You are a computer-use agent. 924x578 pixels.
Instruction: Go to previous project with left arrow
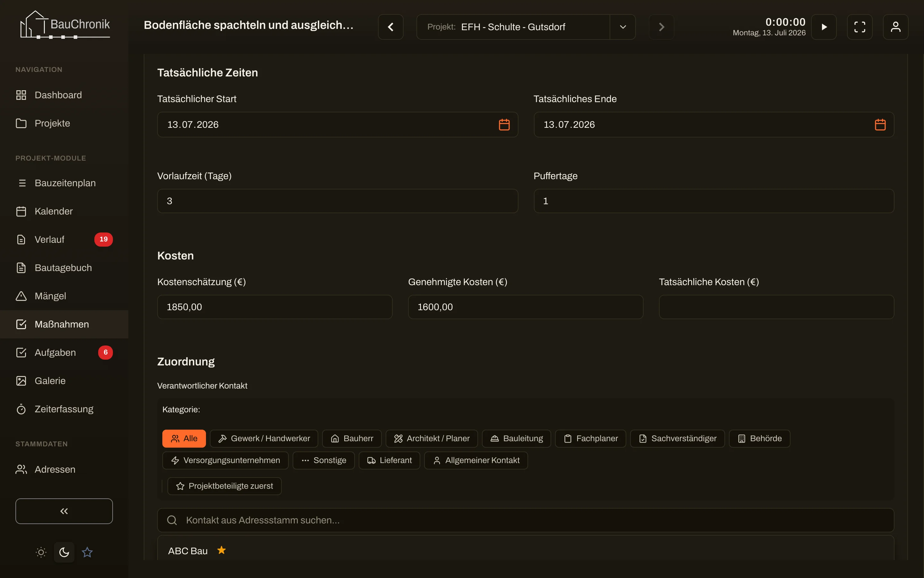[390, 27]
